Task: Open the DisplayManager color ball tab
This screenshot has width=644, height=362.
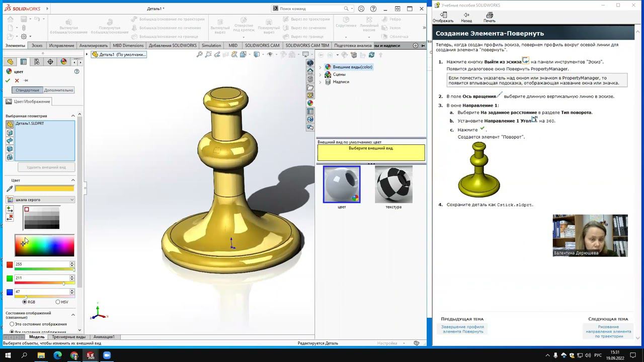Action: [63, 62]
